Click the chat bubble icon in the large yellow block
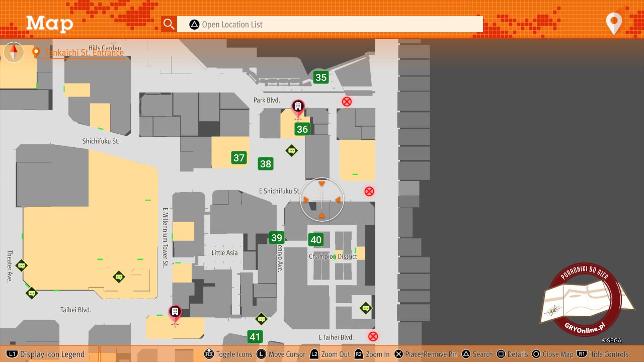 (x=119, y=277)
